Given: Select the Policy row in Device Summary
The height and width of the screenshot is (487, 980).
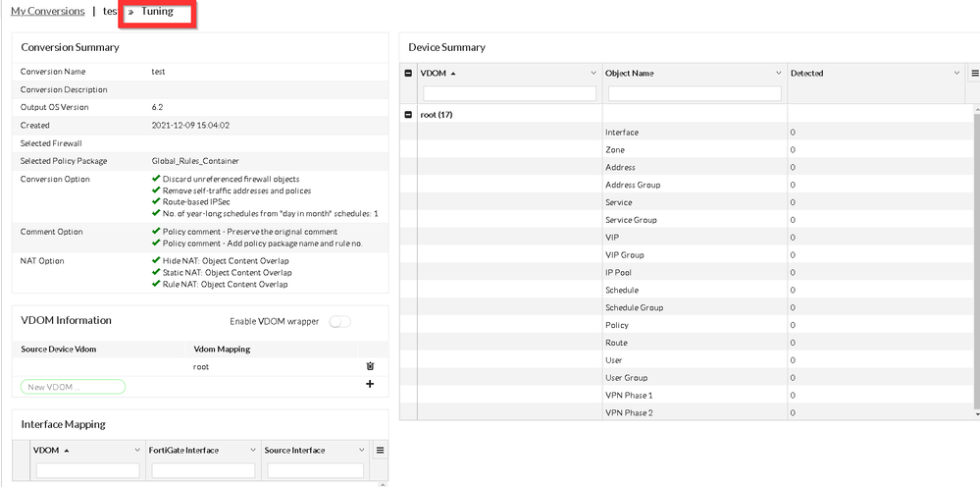Looking at the screenshot, I should click(x=616, y=325).
